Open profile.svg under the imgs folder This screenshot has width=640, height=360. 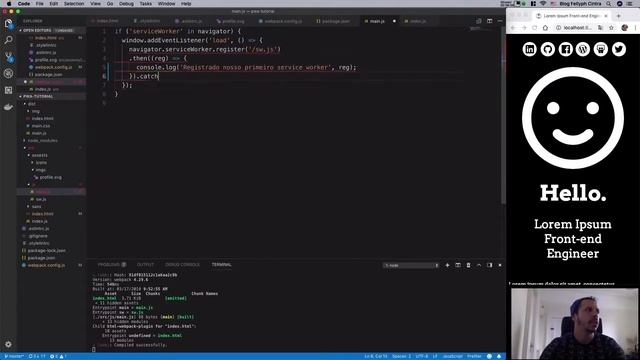[x=51, y=178]
